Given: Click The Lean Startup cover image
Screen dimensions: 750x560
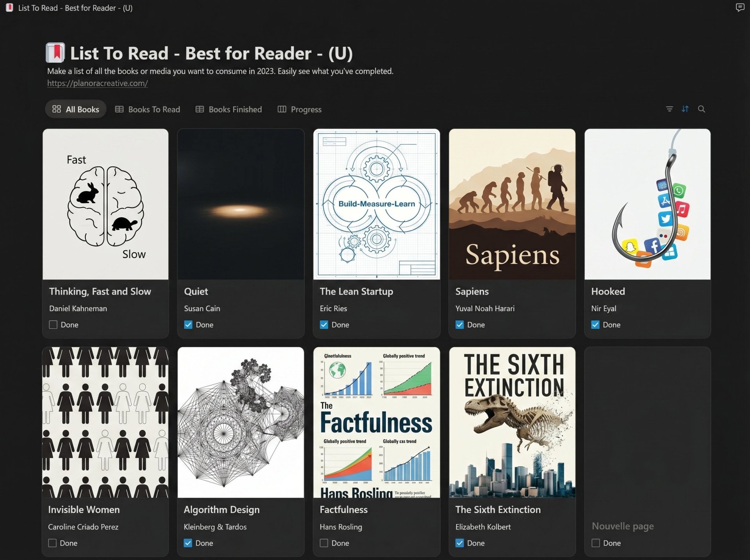Looking at the screenshot, I should tap(376, 204).
